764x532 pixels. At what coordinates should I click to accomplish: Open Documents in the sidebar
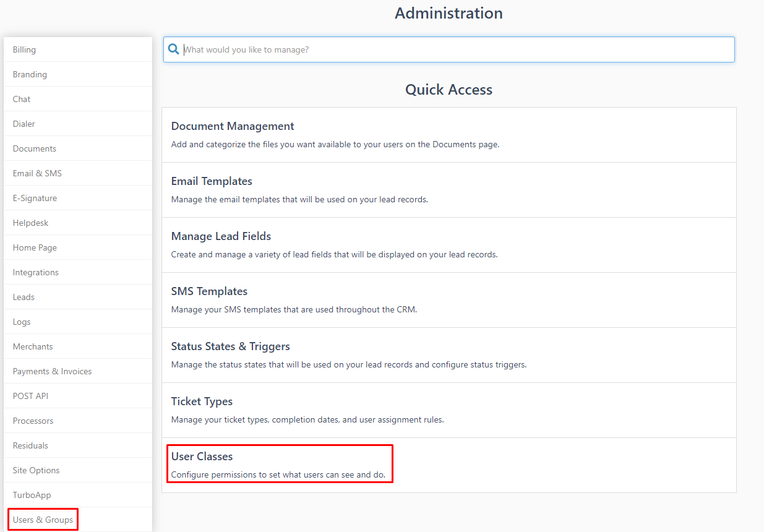[x=78, y=148]
